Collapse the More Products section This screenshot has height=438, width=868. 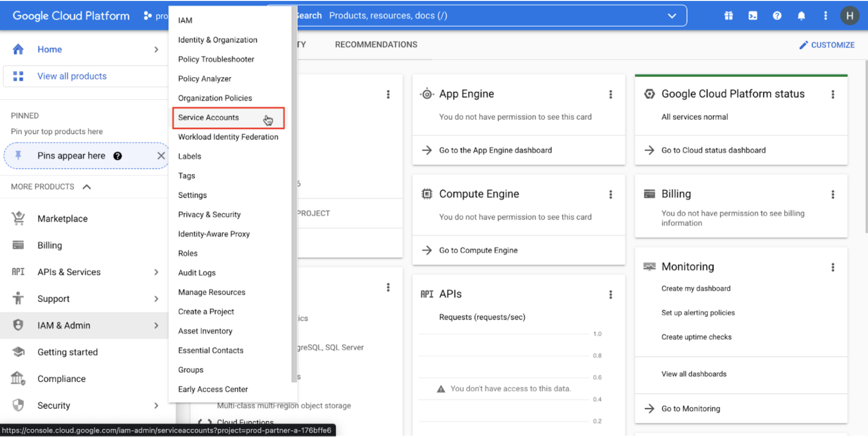(87, 186)
